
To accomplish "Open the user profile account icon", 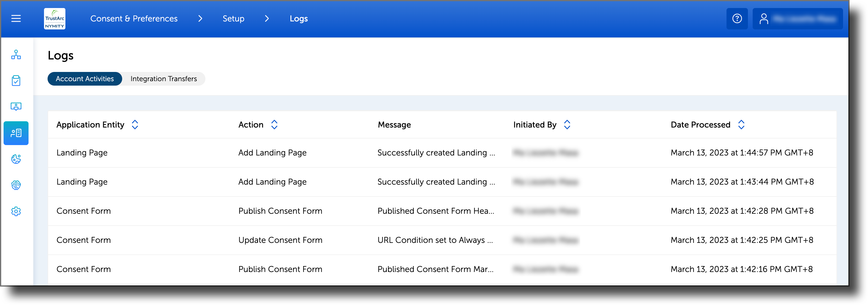I will pyautogui.click(x=764, y=18).
